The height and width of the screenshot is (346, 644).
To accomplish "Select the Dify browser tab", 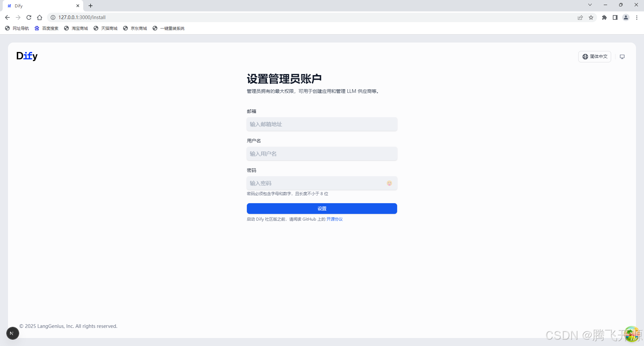I will [40, 5].
